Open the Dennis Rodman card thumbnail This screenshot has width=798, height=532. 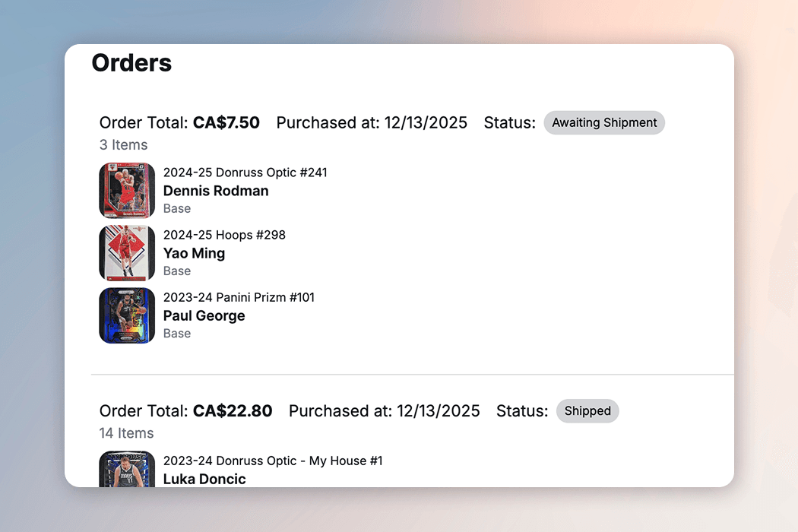point(127,191)
